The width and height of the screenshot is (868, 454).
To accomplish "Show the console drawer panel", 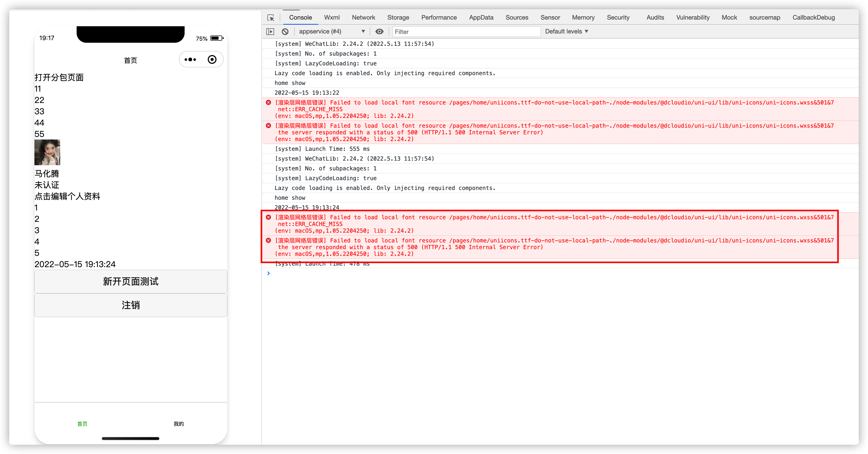I will pos(270,31).
